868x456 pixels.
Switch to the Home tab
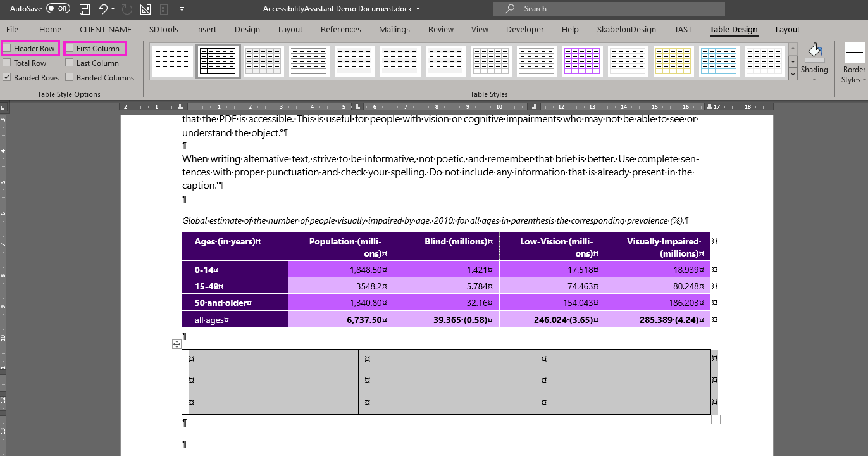tap(50, 29)
